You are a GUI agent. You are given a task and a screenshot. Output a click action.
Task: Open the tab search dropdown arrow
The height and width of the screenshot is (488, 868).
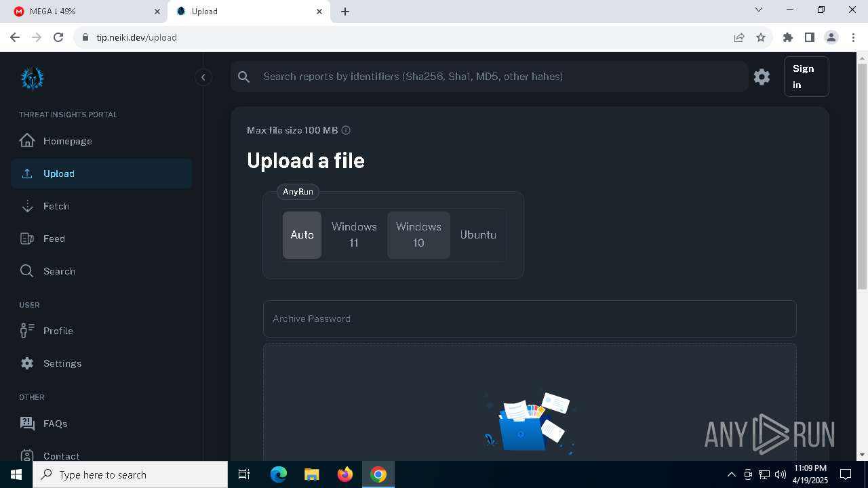click(x=759, y=10)
